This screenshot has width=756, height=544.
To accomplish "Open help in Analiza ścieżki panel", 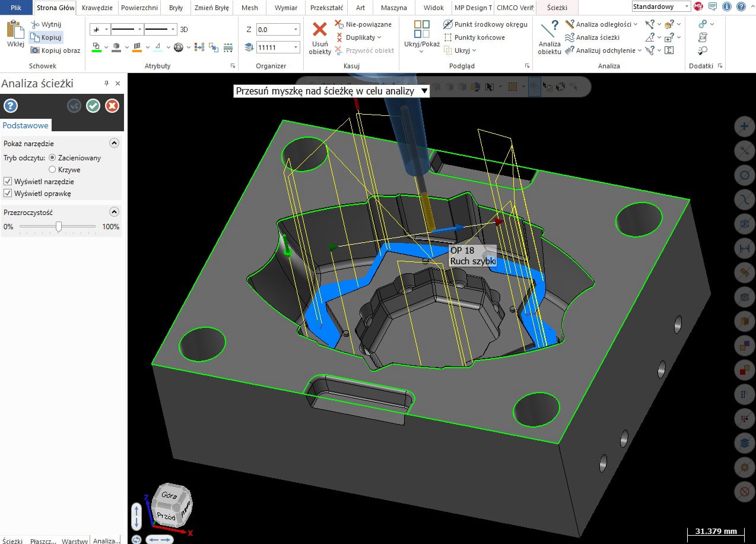I will [11, 106].
